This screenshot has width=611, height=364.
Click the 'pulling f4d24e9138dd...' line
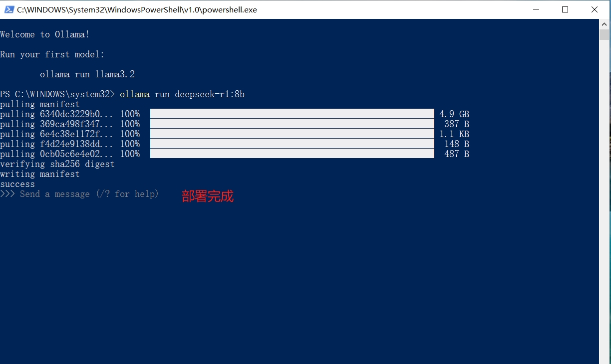pos(235,144)
